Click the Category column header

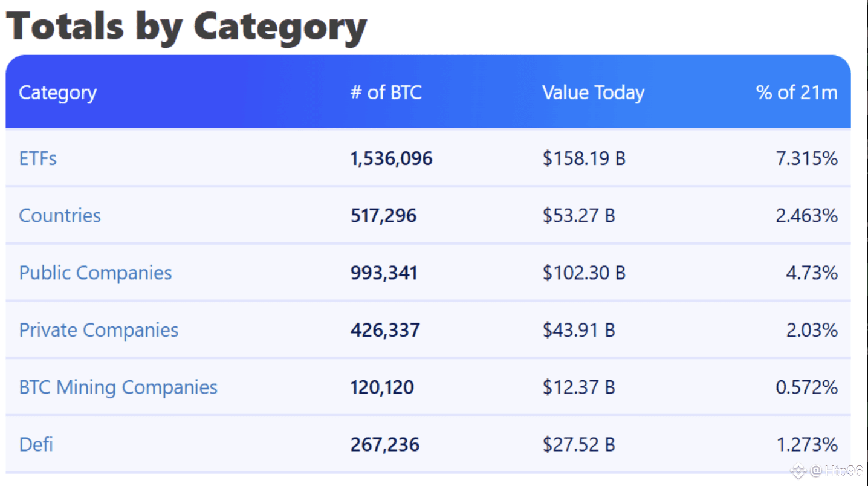(x=57, y=92)
